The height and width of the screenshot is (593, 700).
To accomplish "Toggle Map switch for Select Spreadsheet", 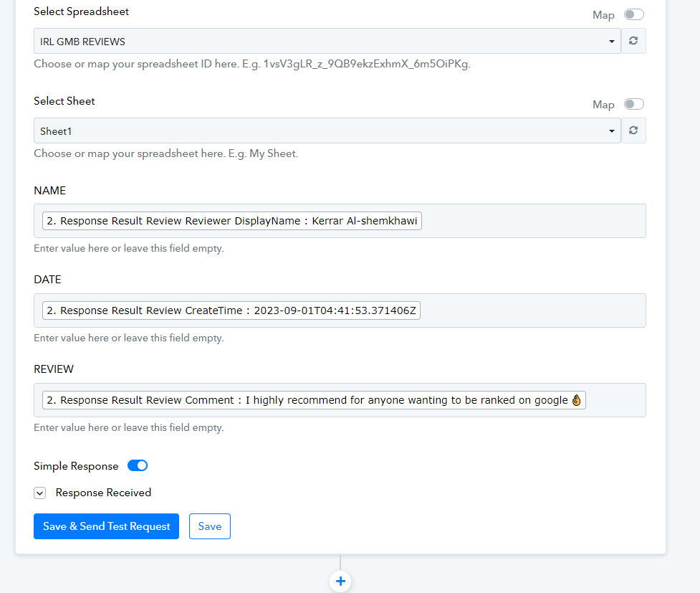I will click(x=633, y=15).
